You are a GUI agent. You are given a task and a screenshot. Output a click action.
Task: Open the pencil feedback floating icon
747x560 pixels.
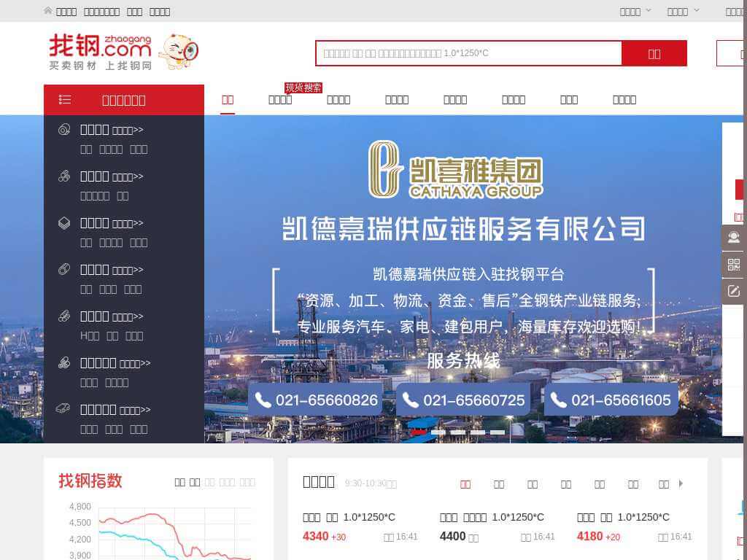pyautogui.click(x=734, y=292)
